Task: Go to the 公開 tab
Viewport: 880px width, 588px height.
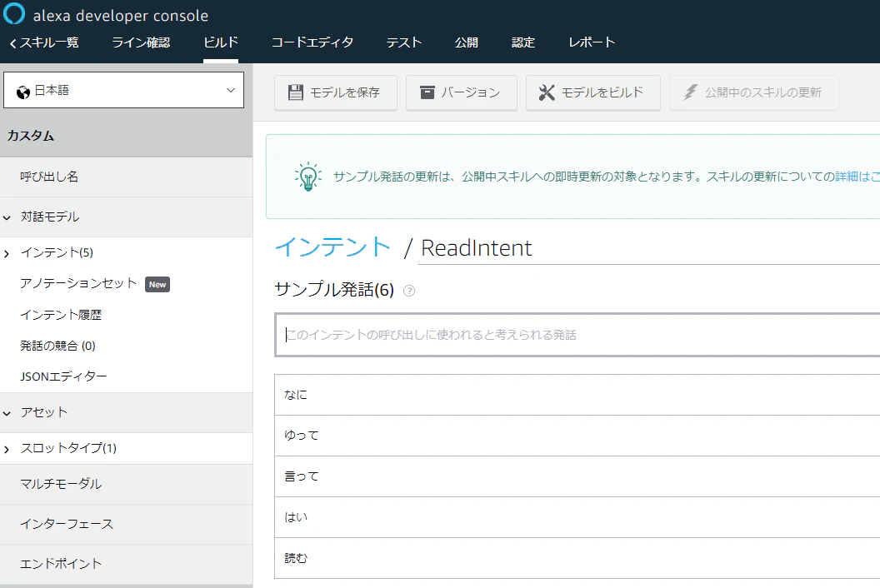Action: pos(467,42)
